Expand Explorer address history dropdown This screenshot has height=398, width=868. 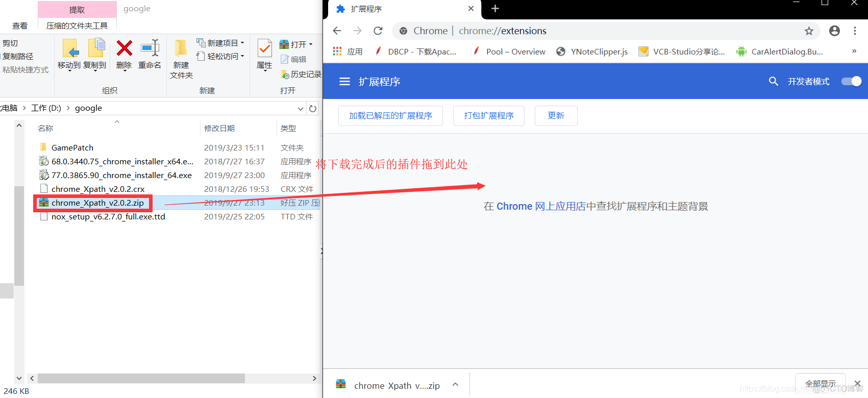click(x=301, y=108)
